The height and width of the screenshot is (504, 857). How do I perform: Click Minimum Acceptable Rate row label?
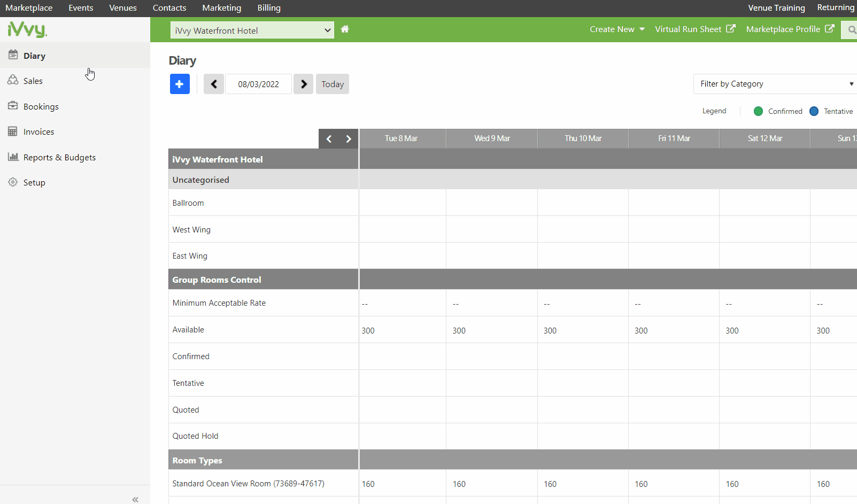(219, 303)
